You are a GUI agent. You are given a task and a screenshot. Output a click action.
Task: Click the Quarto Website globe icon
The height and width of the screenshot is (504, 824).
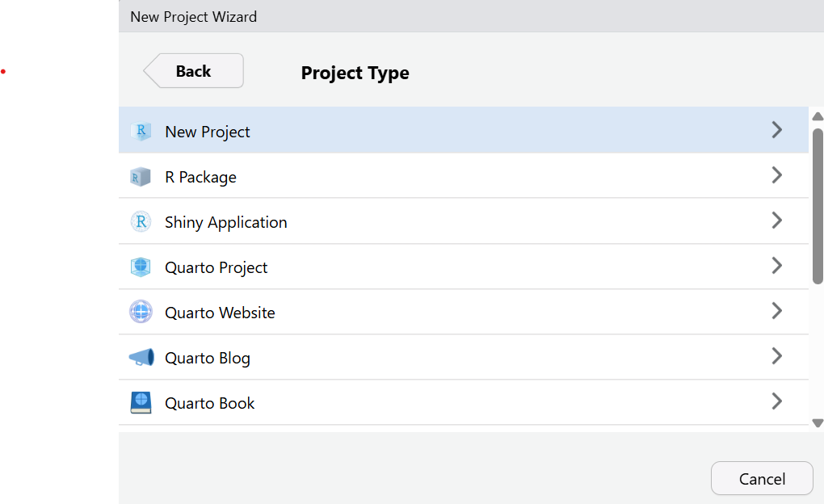(x=141, y=312)
